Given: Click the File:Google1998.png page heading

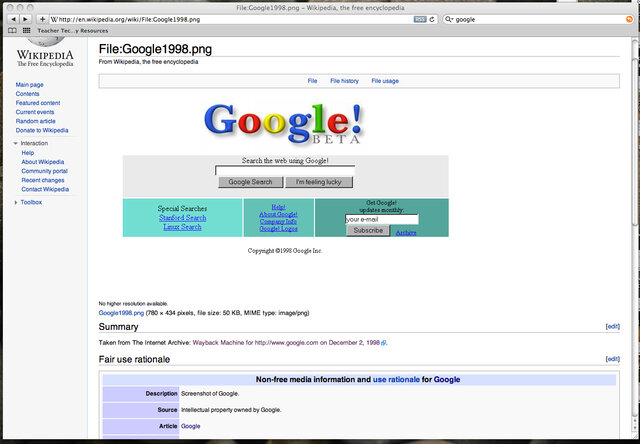Looking at the screenshot, I should [x=155, y=49].
